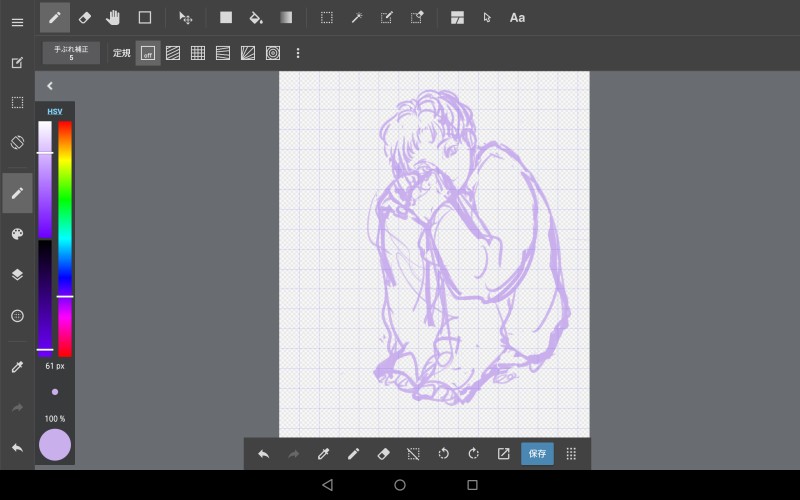Select the Brush pen tool in top toolbar
The height and width of the screenshot is (500, 800).
tap(55, 17)
